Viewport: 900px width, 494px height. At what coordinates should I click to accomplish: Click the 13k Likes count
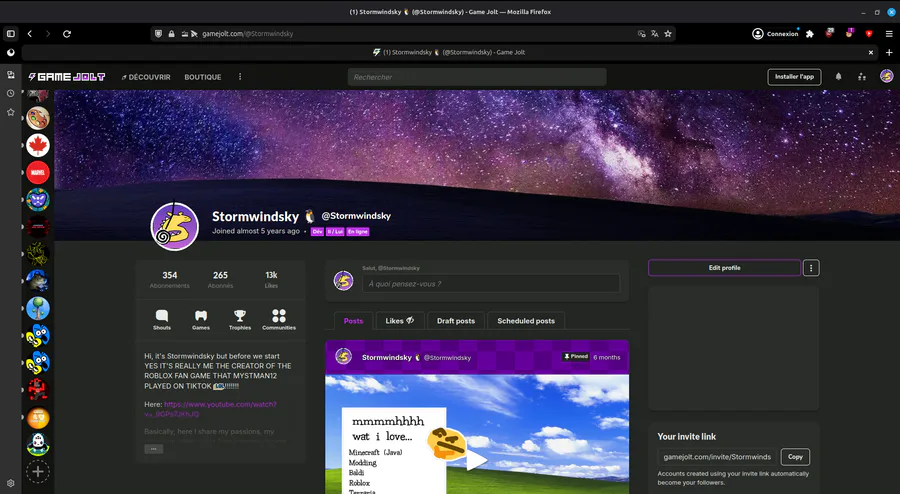point(271,279)
